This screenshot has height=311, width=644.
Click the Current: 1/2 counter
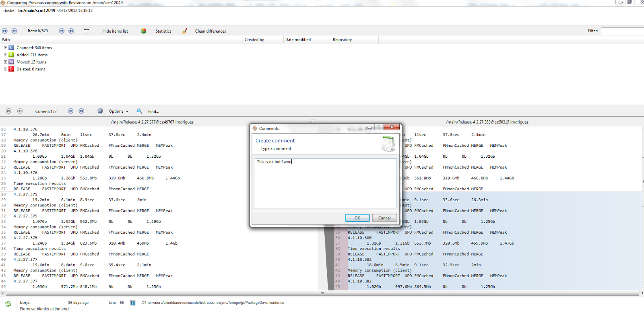point(46,111)
